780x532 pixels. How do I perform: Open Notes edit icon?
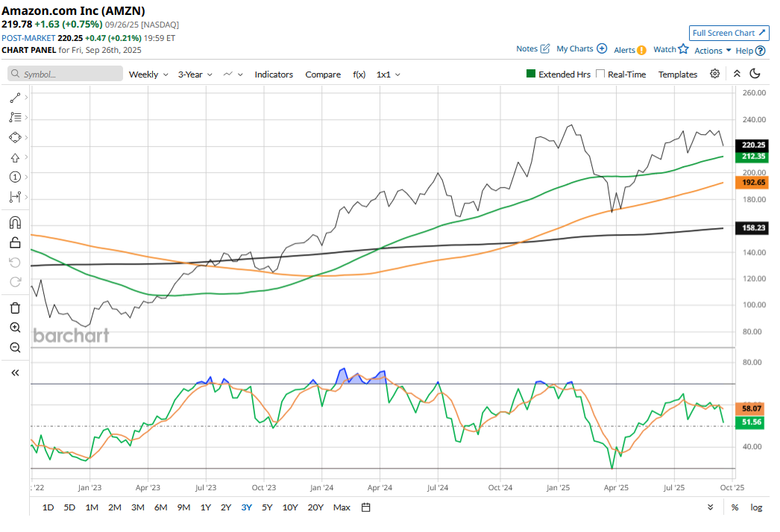(545, 48)
